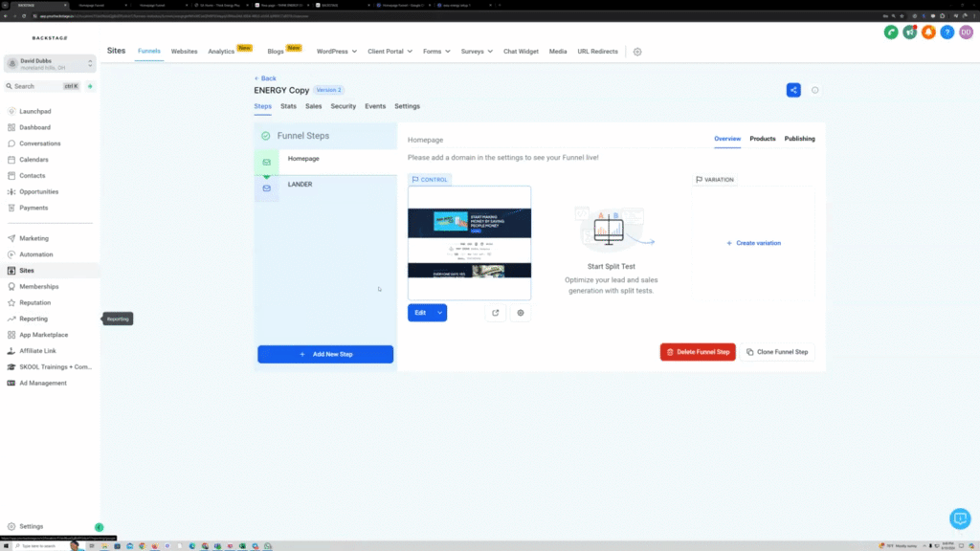Switch to the Publishing tab
Image resolution: width=980 pixels, height=551 pixels.
pos(799,139)
